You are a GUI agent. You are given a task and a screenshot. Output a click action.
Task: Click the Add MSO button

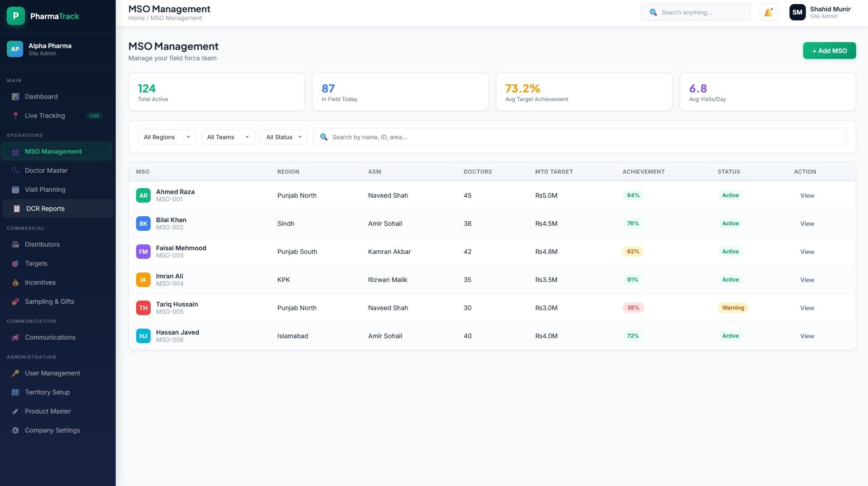[x=829, y=51]
